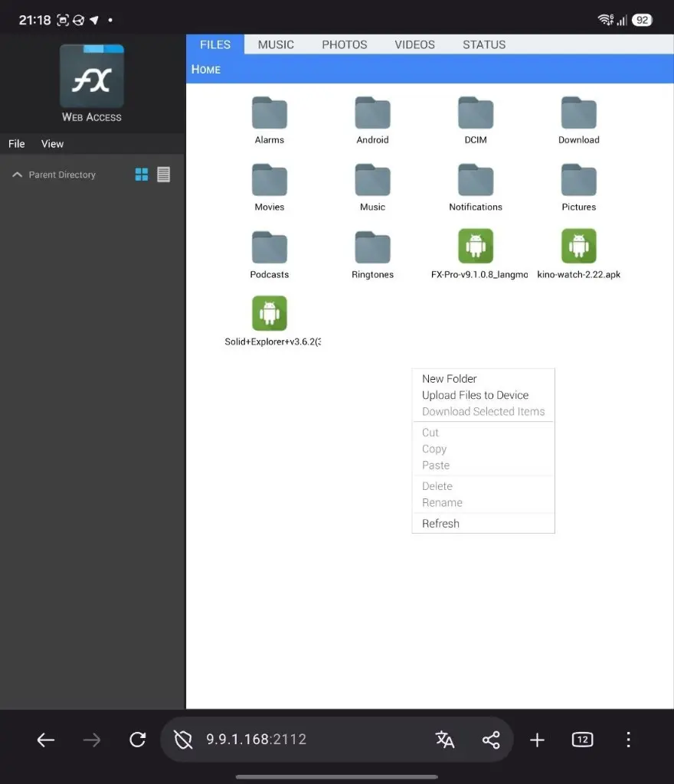The height and width of the screenshot is (784, 674).
Task: Open the Podcasts folder
Action: (x=270, y=255)
